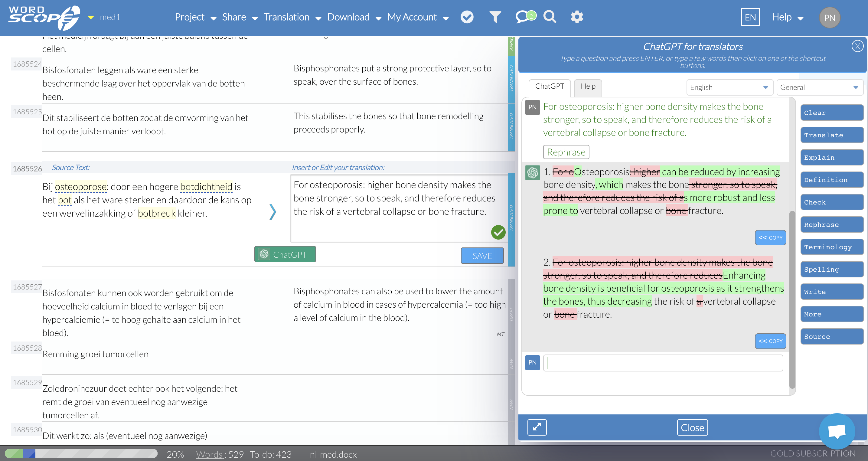Viewport: 868px width, 461px height.
Task: Click the Source shortcut button
Action: (x=832, y=337)
